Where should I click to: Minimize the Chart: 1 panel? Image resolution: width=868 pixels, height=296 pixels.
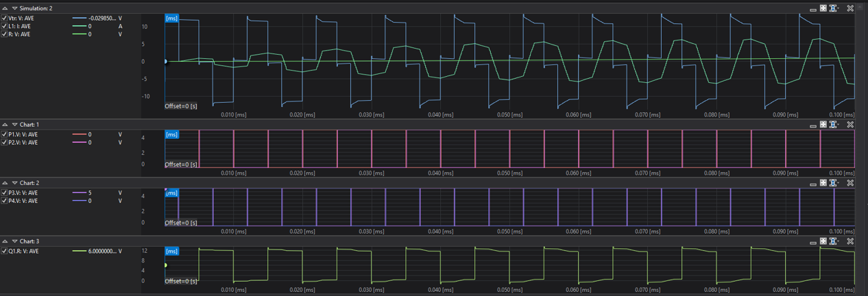[814, 125]
